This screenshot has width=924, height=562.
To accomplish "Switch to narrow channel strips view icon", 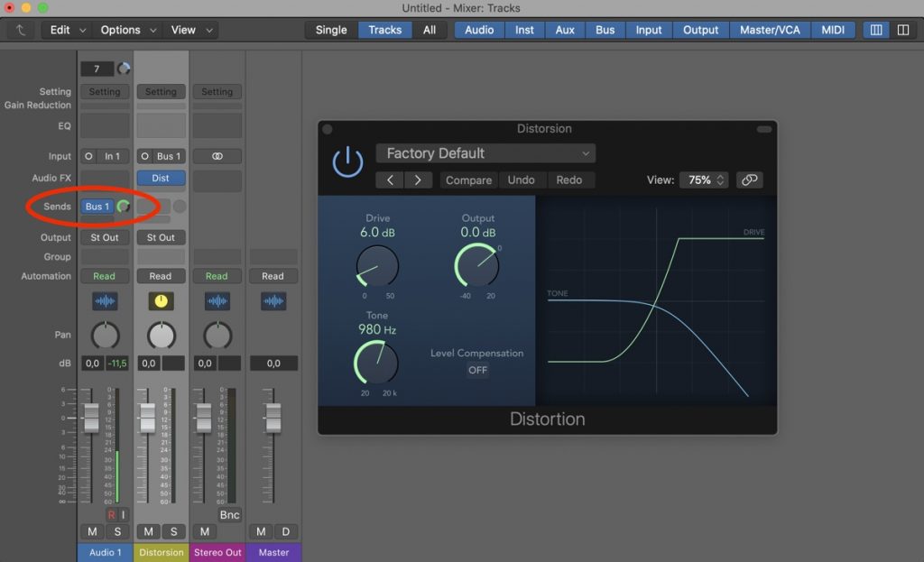I will pyautogui.click(x=876, y=30).
